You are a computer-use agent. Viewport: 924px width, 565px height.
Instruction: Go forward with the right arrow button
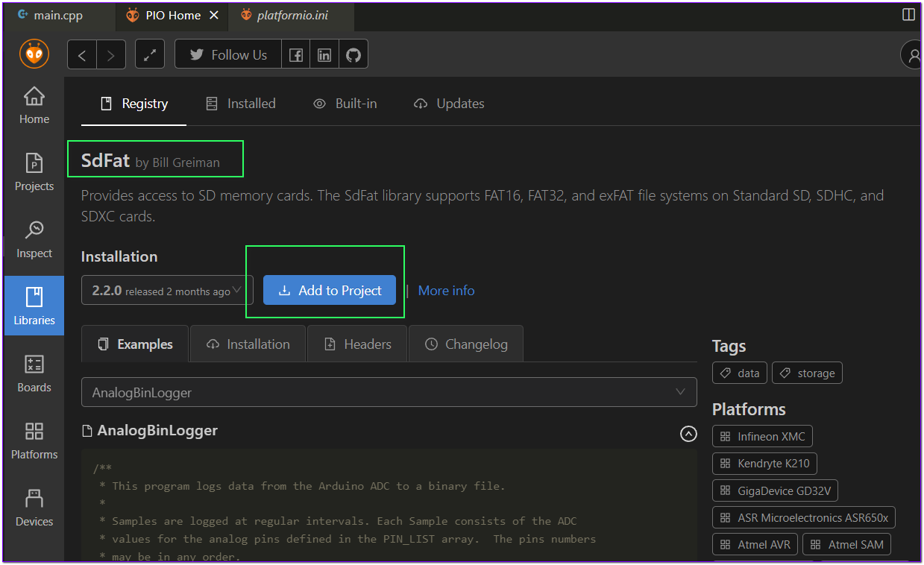[x=111, y=54]
